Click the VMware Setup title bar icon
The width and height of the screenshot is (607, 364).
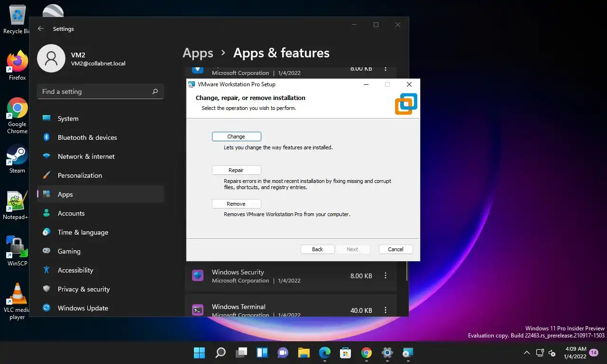coord(192,84)
